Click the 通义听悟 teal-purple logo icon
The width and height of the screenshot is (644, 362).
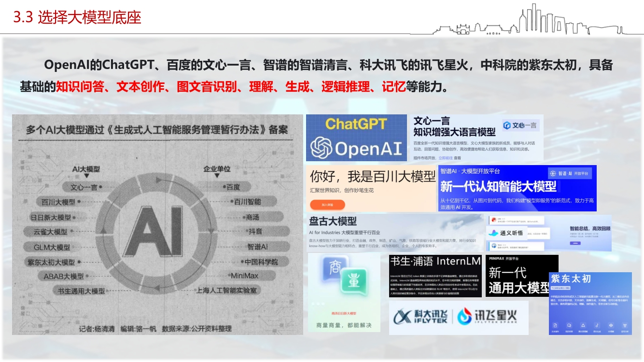click(x=493, y=233)
